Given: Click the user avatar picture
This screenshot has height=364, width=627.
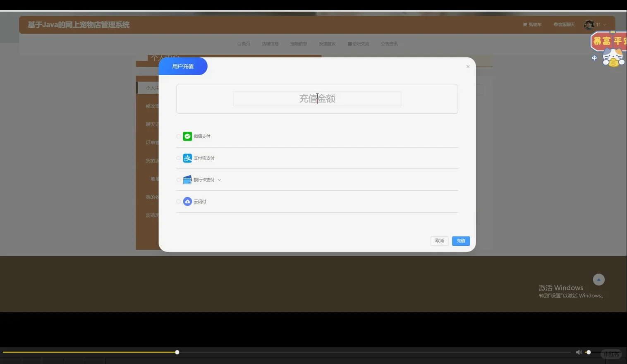Looking at the screenshot, I should pos(589,25).
